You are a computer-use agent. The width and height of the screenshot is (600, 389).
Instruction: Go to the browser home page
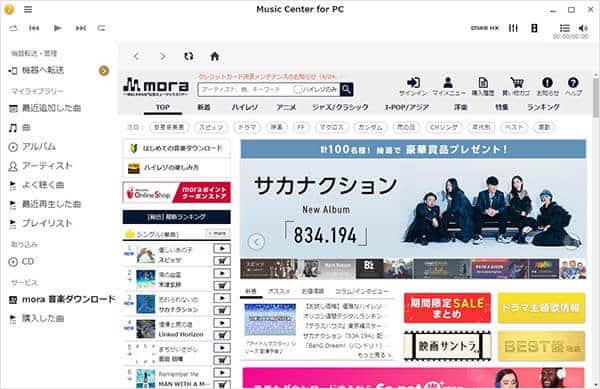tap(215, 56)
